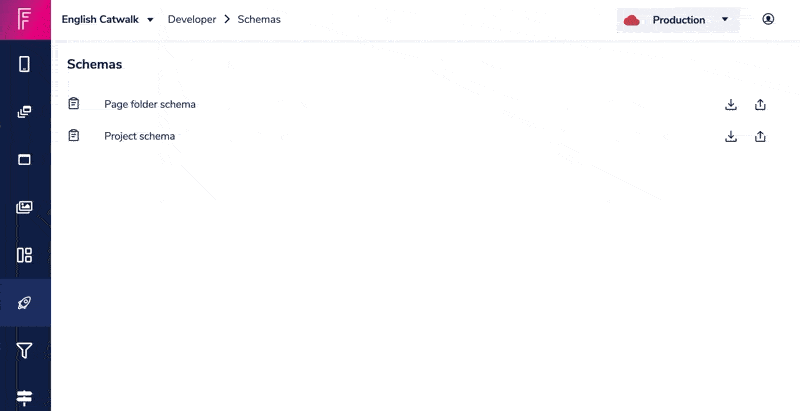Image resolution: width=800 pixels, height=411 pixels.
Task: Open the mobile device icon in sidebar
Action: (x=24, y=64)
